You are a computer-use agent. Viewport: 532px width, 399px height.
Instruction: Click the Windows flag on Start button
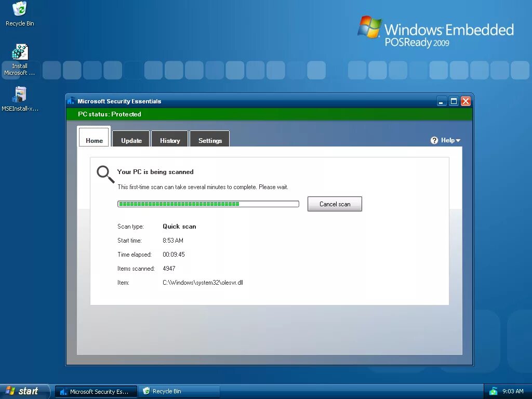10,391
